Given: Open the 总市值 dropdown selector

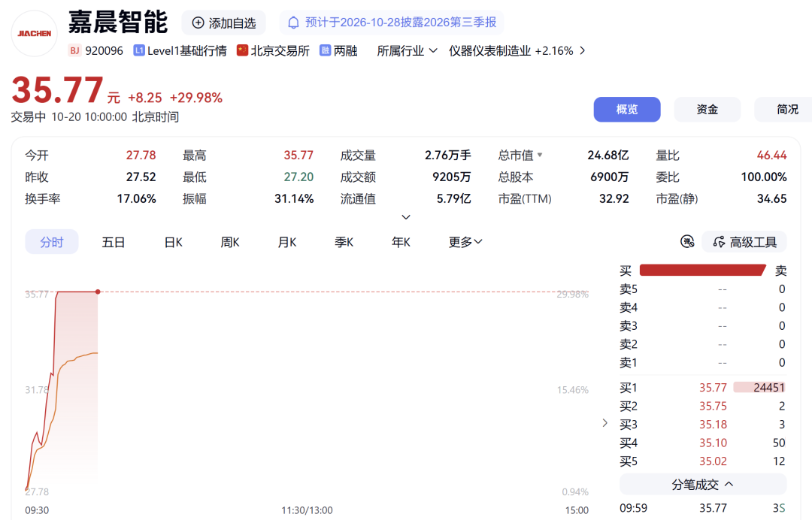Looking at the screenshot, I should coord(520,156).
